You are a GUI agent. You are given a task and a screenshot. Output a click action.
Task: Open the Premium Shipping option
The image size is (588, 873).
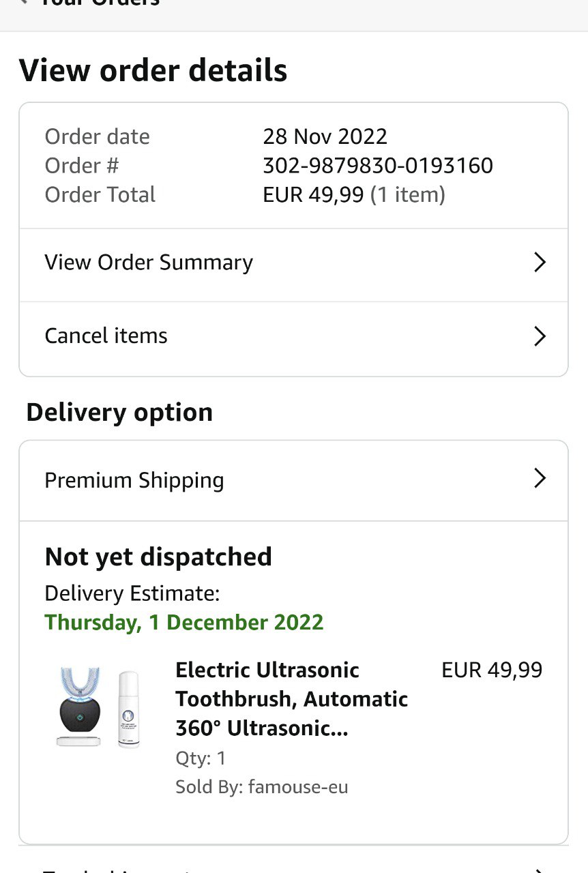coord(134,480)
